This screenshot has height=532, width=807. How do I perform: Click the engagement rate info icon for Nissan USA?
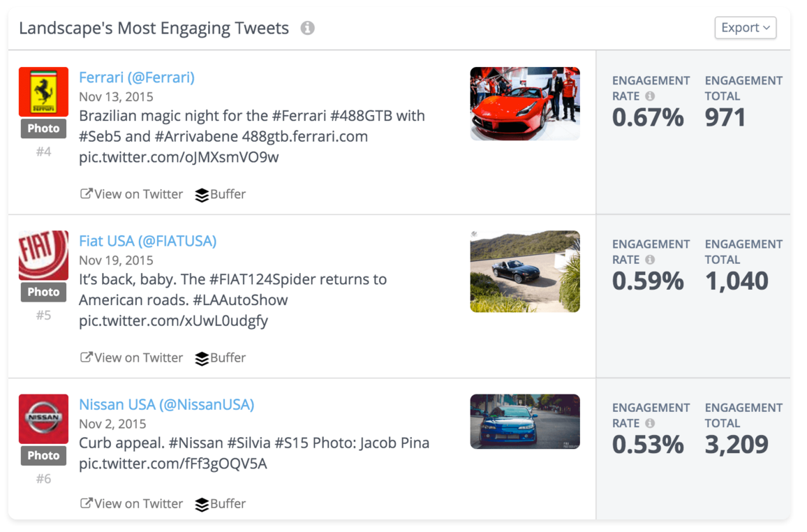click(x=650, y=424)
